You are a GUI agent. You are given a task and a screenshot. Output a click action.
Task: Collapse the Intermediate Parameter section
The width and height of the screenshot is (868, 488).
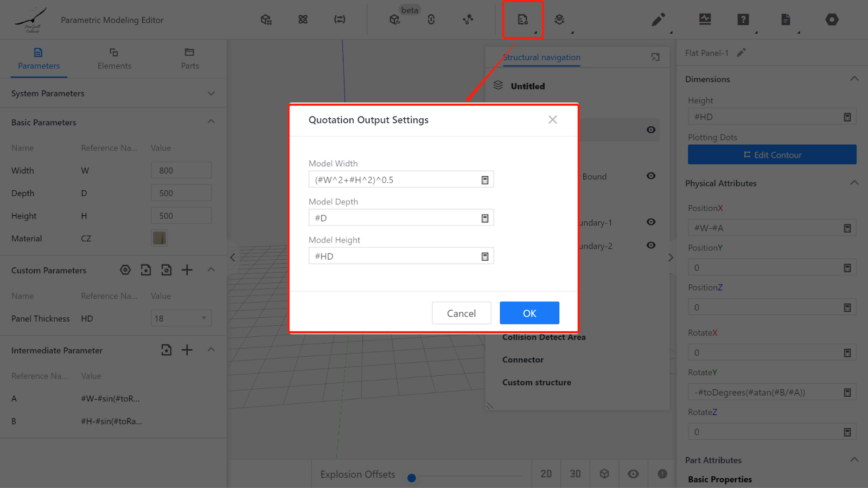211,350
